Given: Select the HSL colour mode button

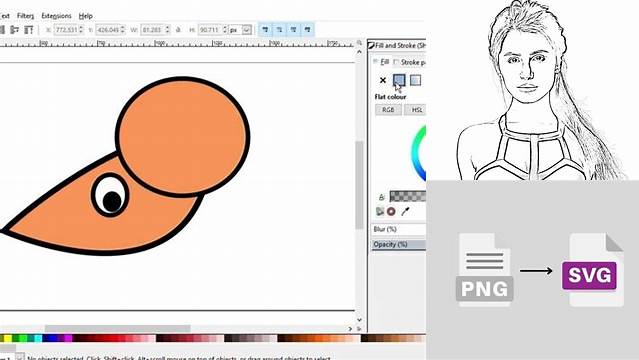Looking at the screenshot, I should click(415, 110).
